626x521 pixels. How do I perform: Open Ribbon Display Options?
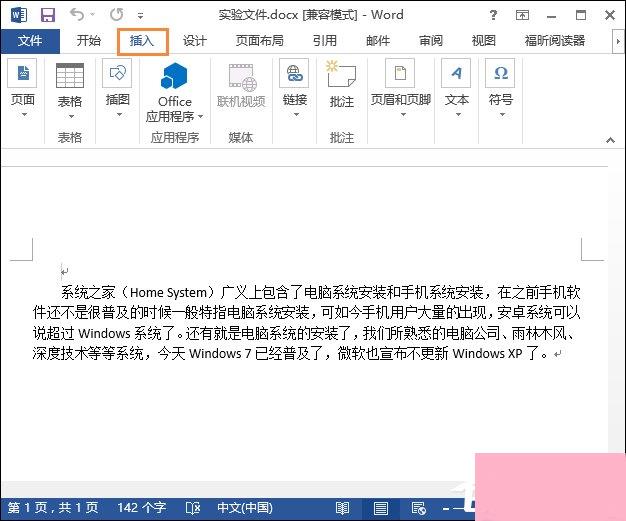(522, 15)
